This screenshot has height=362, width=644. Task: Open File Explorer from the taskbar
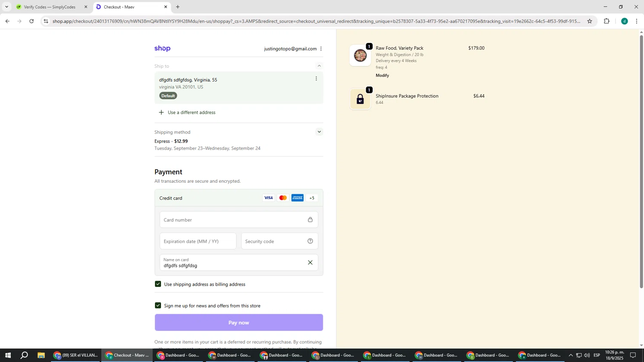(41, 355)
